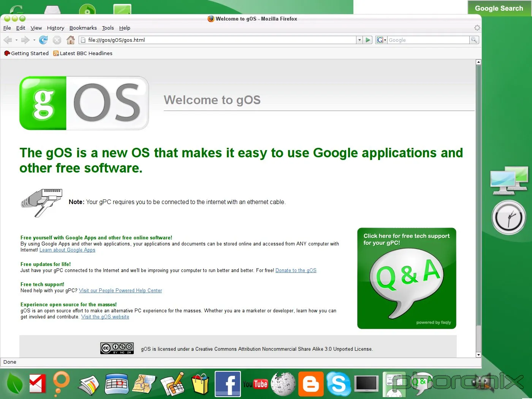Click the search magnifier button in Firefox

click(x=474, y=40)
